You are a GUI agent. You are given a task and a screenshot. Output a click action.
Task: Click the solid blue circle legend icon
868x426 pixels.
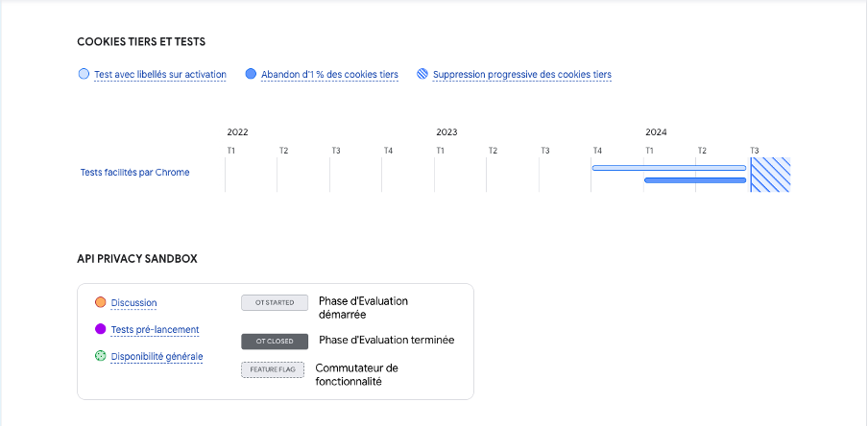(x=251, y=74)
